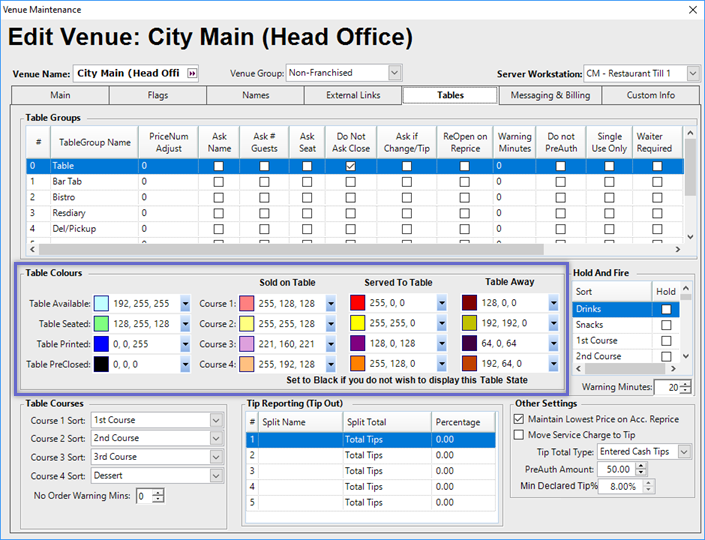This screenshot has height=540, width=705.
Task: Expand the Tip Total Type dropdown
Action: point(684,452)
